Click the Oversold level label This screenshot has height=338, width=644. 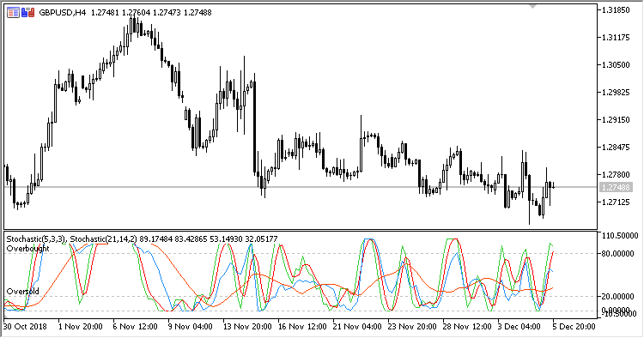[23, 292]
